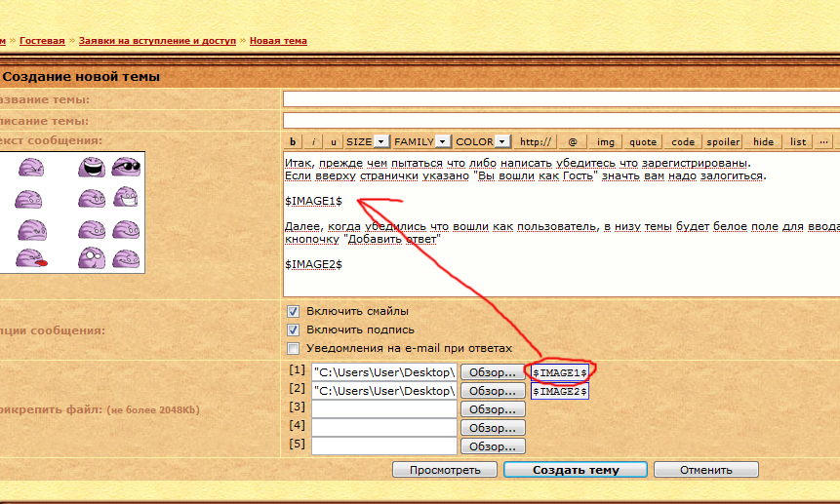
Task: Click the '@' email tag button
Action: [573, 141]
